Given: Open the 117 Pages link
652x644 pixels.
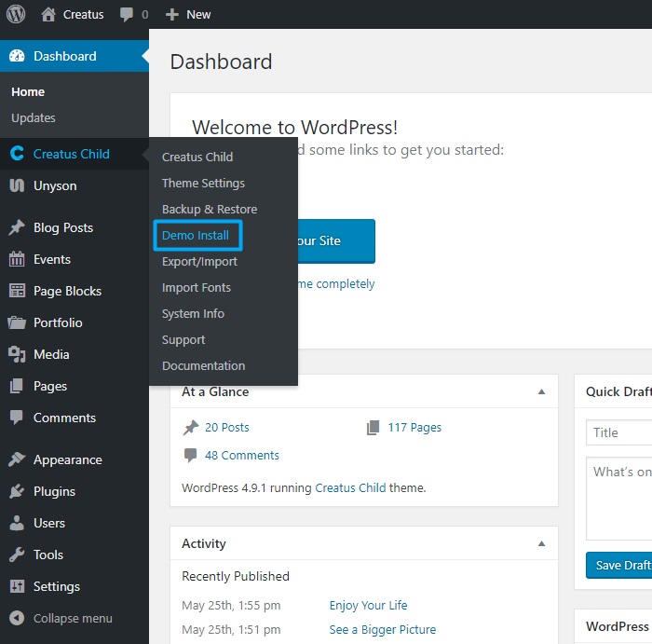Looking at the screenshot, I should [414, 427].
